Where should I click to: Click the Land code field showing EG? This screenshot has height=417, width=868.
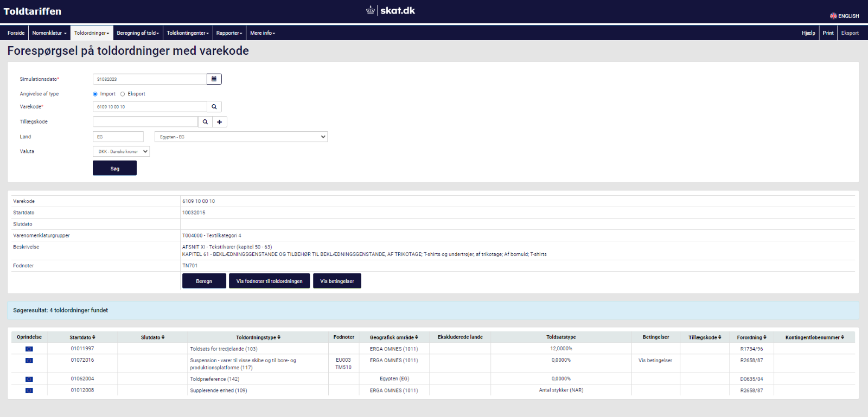click(118, 137)
